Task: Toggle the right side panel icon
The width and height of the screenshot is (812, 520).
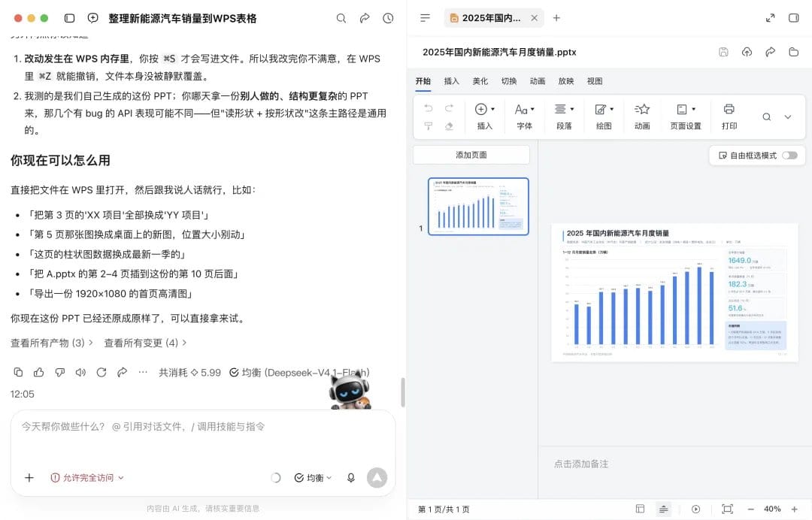Action: tap(793, 18)
